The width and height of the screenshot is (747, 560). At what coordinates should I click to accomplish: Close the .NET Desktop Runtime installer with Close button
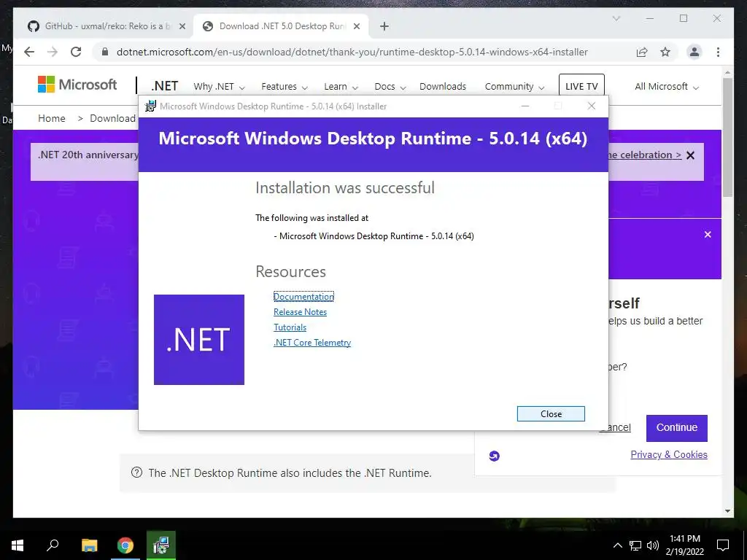pos(551,414)
